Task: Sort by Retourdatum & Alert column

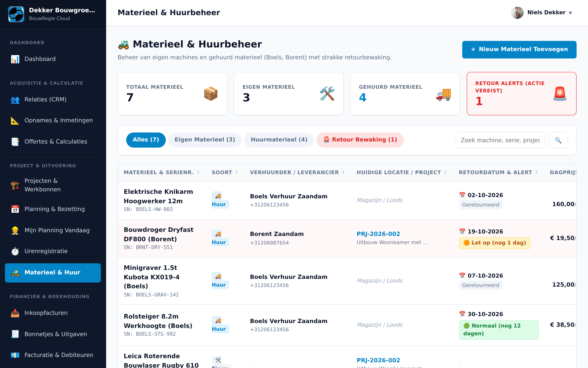Action: [498, 173]
